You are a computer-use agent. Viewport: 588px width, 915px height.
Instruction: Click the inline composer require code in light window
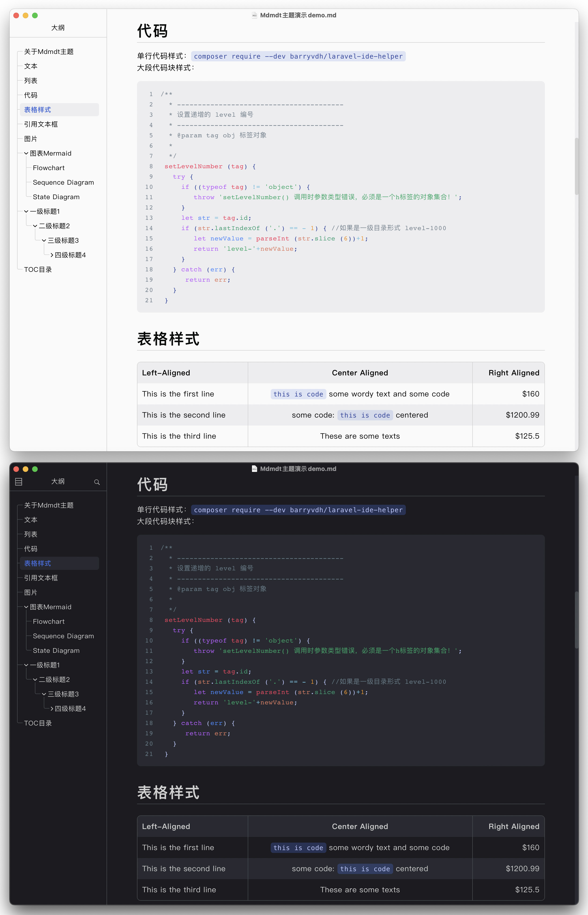[298, 56]
